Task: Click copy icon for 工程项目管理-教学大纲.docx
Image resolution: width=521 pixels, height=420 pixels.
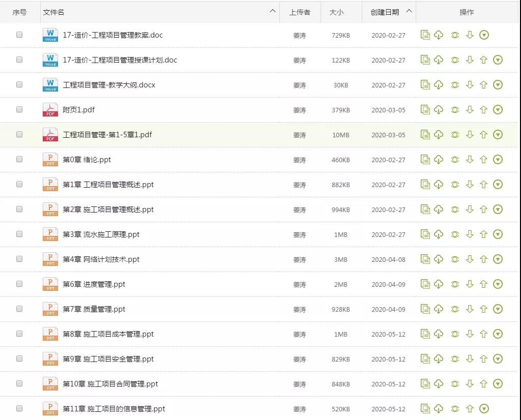Action: click(425, 85)
